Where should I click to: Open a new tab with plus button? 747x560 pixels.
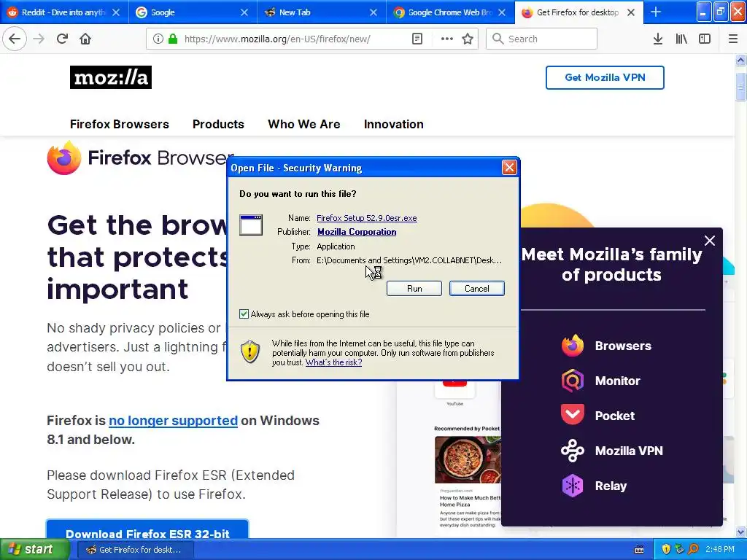tap(656, 12)
